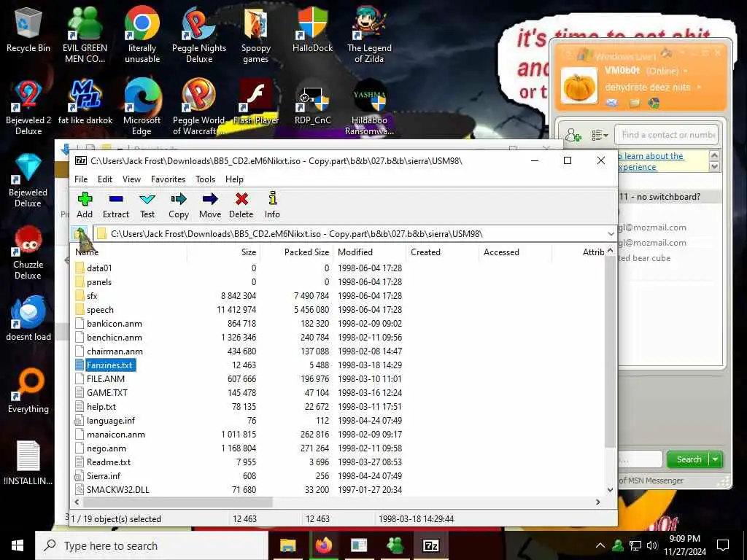The image size is (747, 560).
Task: Select the SMACKW32.DLL file
Action: coord(117,489)
